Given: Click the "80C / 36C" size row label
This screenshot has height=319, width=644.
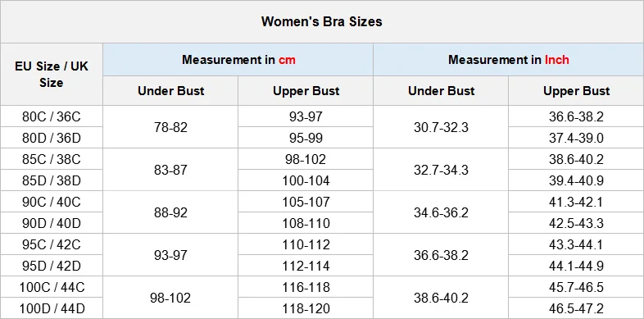Looking at the screenshot, I should pyautogui.click(x=52, y=116).
